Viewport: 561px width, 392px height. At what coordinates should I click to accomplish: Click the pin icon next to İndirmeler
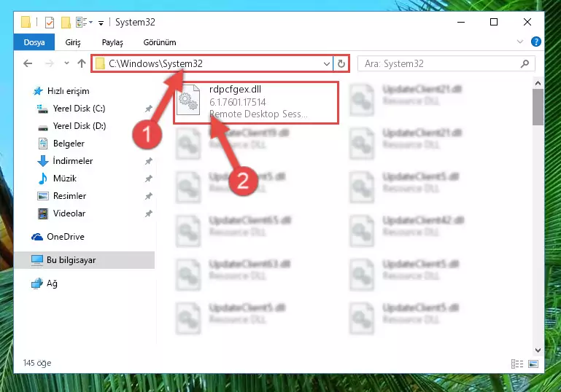point(149,161)
